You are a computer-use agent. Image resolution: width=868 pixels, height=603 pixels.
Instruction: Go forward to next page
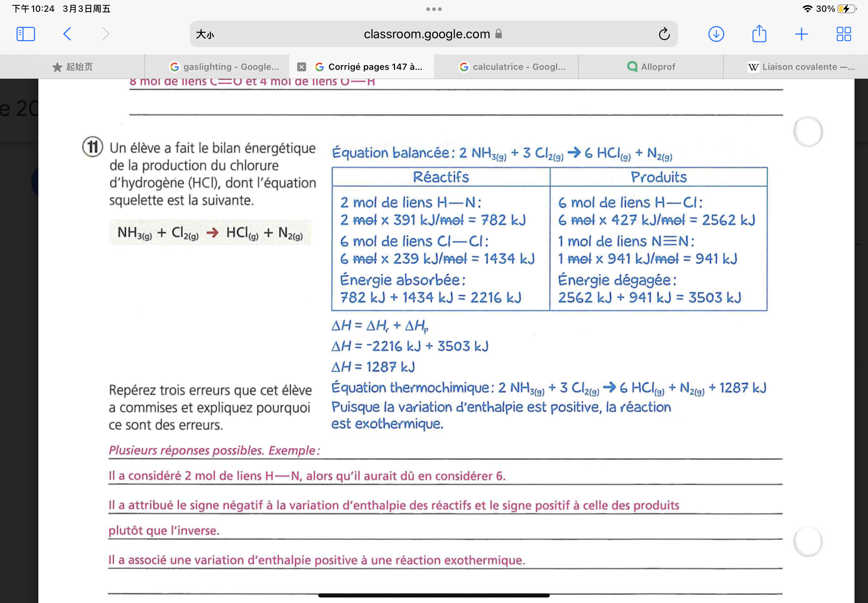[106, 34]
